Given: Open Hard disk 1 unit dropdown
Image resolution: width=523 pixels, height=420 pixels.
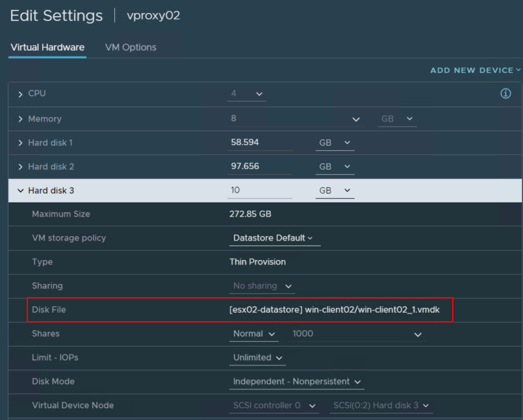Looking at the screenshot, I should pos(335,143).
